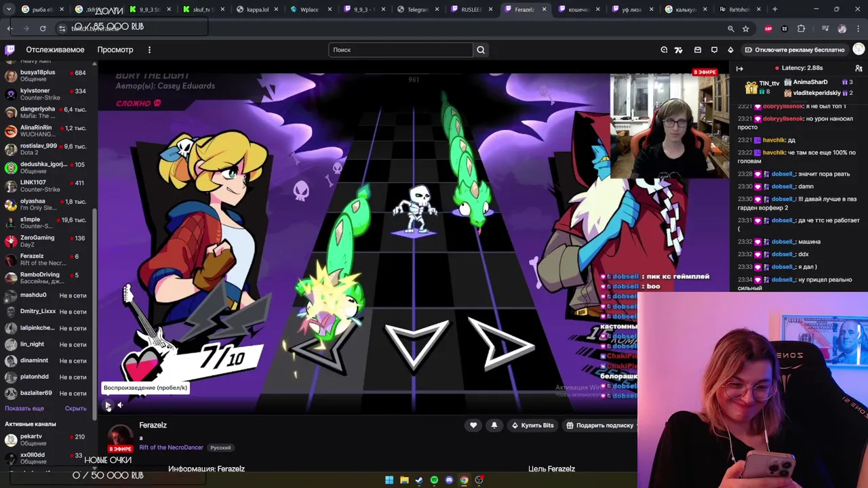Open LINK1107 channel in the sidebar
Image resolution: width=868 pixels, height=488 pixels.
pyautogui.click(x=46, y=186)
